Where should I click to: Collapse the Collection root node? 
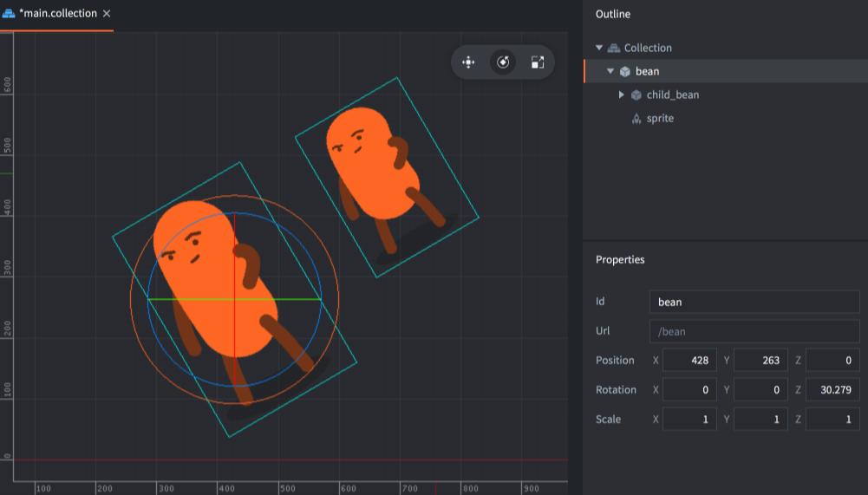point(599,48)
